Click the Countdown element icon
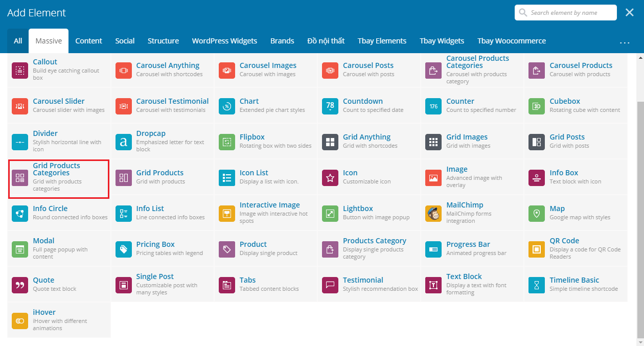644x346 pixels. [330, 106]
